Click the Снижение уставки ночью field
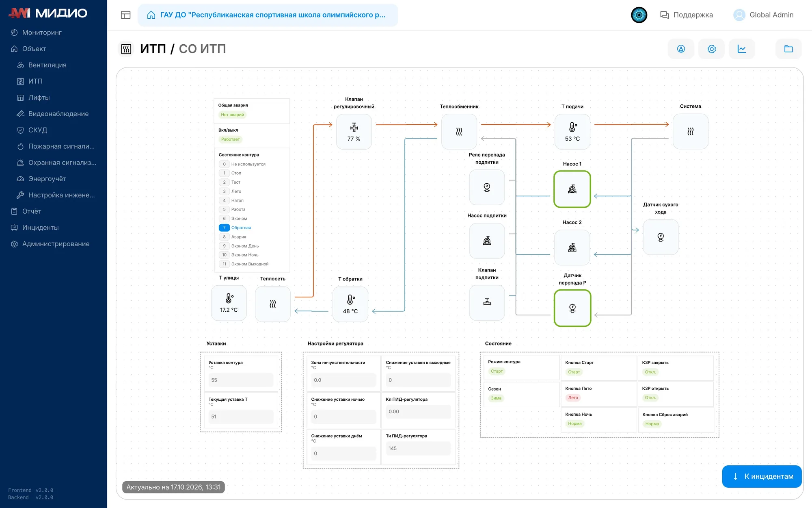The width and height of the screenshot is (812, 508). tap(343, 417)
